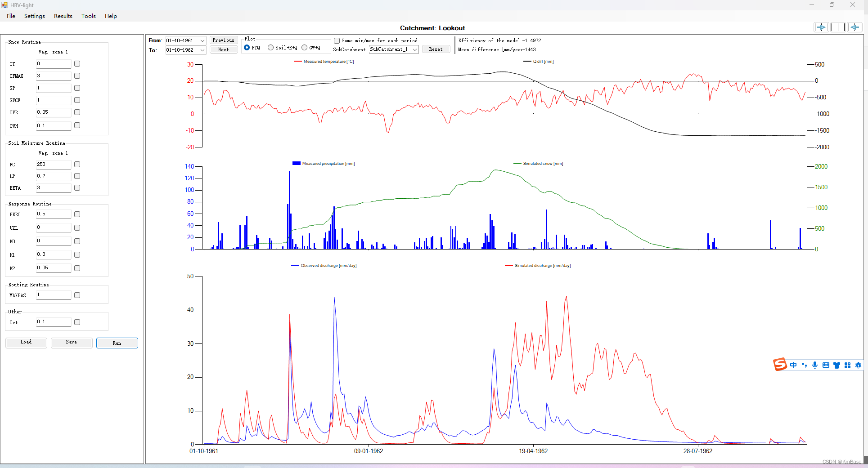Click the UZL value field
This screenshot has width=868, height=468.
coord(54,228)
